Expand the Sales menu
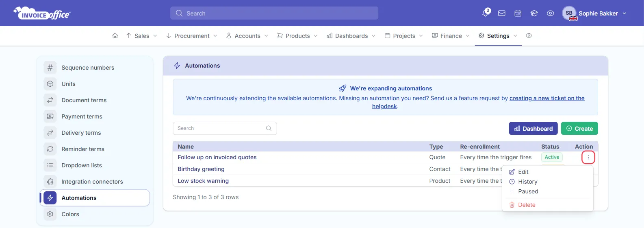 141,36
